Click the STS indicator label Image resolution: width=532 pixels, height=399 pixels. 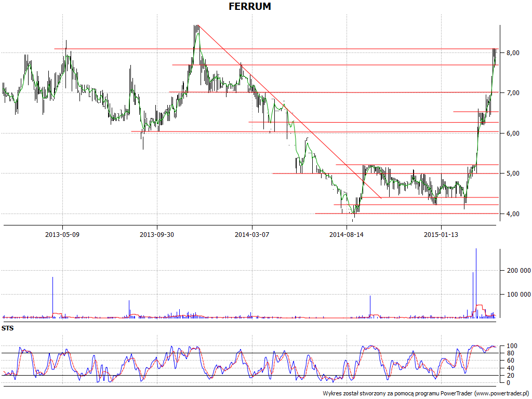point(7,328)
